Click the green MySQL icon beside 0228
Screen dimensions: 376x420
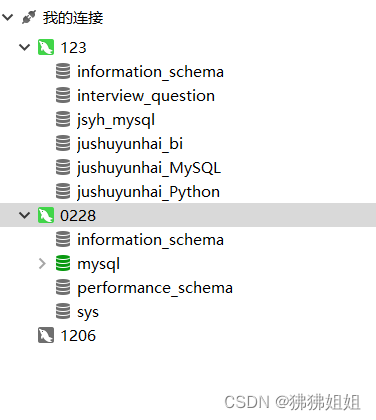click(x=46, y=215)
